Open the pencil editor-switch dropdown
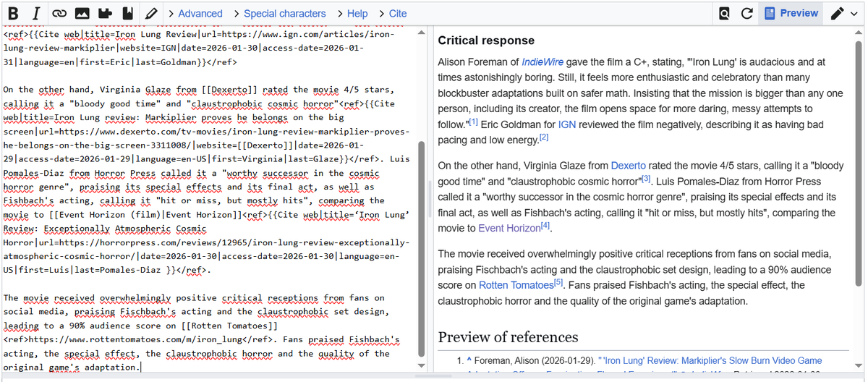 [x=843, y=14]
